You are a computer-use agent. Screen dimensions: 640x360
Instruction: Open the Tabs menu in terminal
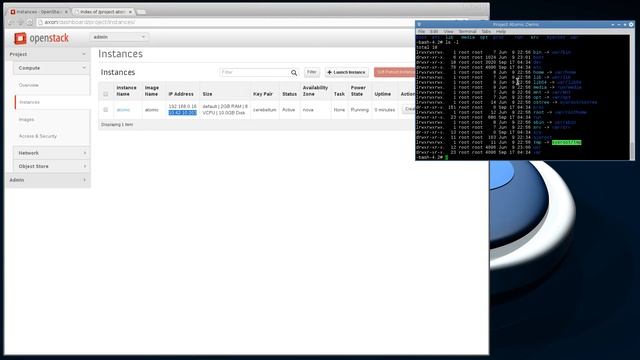[486, 31]
